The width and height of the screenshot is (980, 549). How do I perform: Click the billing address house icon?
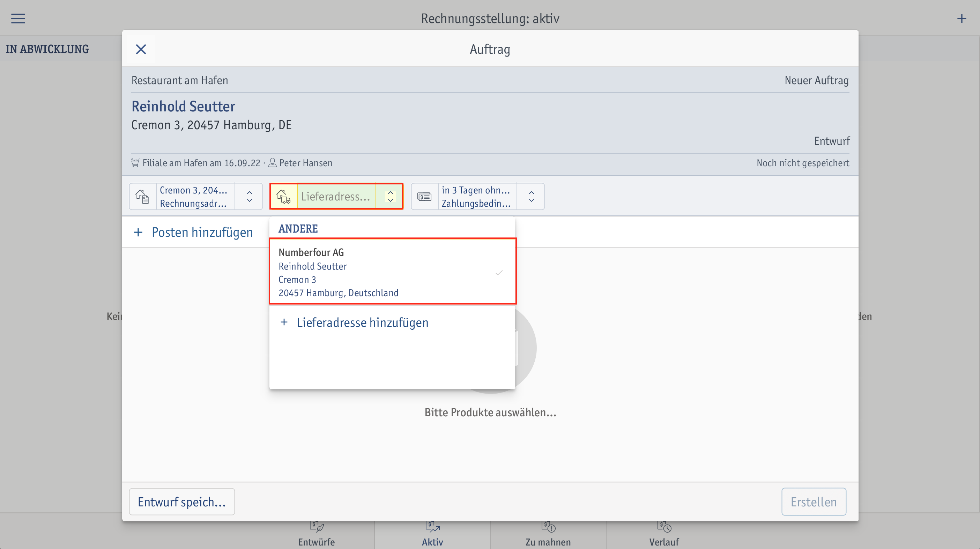(x=143, y=197)
